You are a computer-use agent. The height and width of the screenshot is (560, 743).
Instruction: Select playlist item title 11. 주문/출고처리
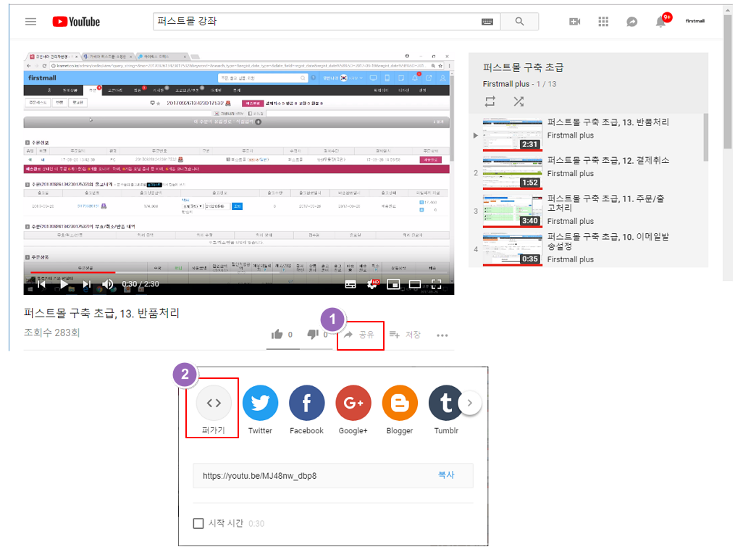(x=605, y=204)
